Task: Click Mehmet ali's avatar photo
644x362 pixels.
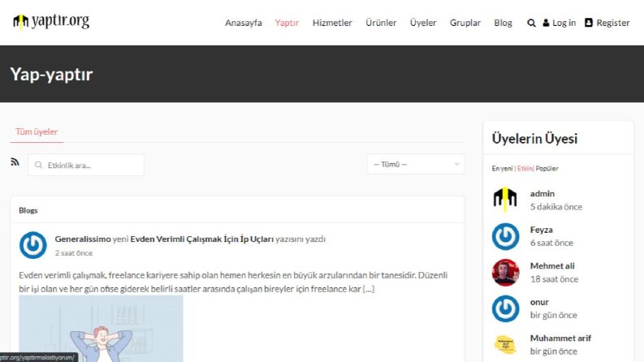Action: pyautogui.click(x=505, y=273)
